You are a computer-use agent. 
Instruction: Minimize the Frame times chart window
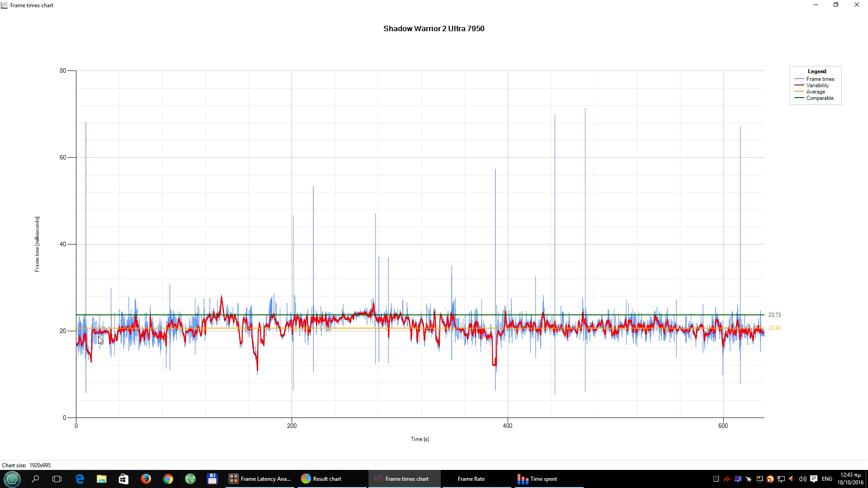coord(816,5)
